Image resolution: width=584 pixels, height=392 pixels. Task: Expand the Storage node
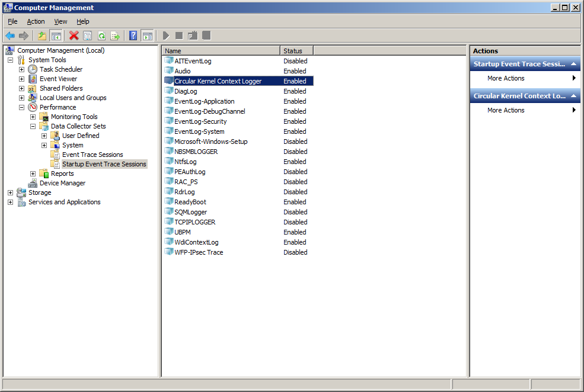tap(11, 192)
